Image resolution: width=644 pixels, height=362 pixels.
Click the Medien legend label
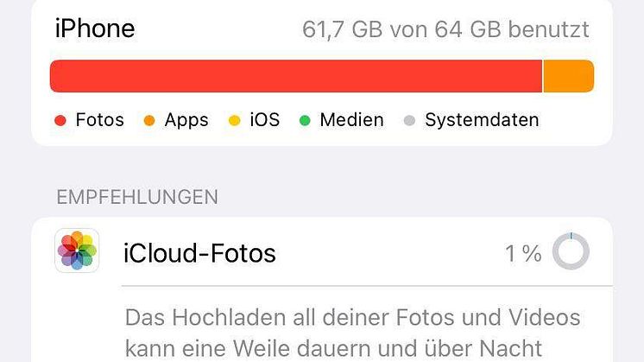[351, 120]
